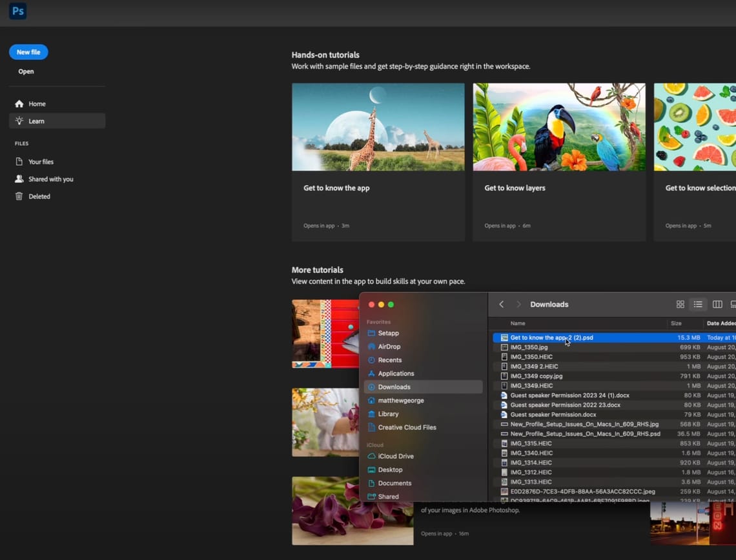Click the Open button

tap(26, 72)
